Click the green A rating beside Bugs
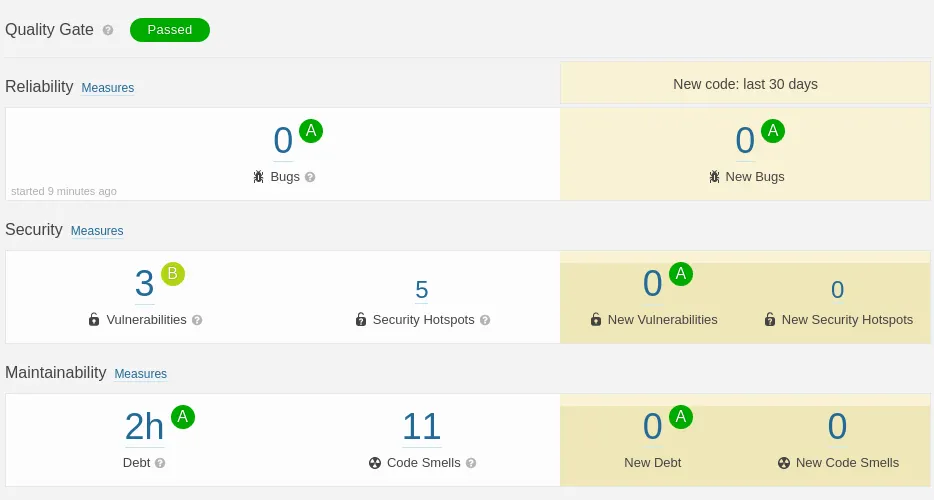 coord(311,131)
